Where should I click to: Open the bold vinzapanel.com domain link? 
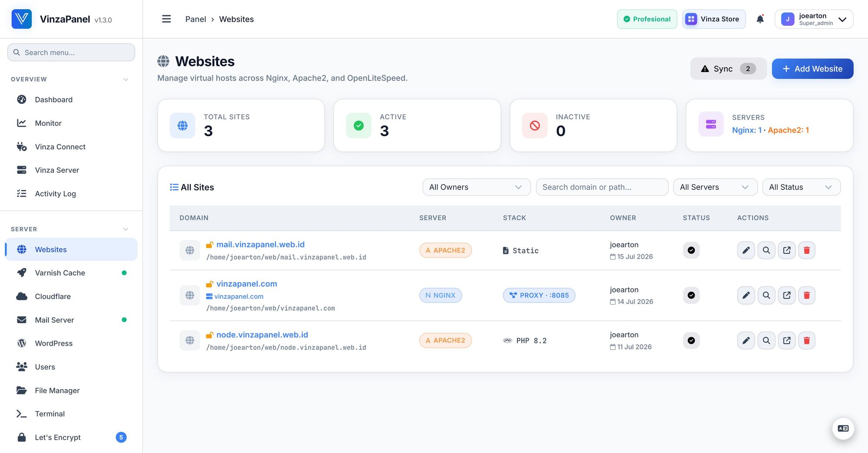(247, 284)
